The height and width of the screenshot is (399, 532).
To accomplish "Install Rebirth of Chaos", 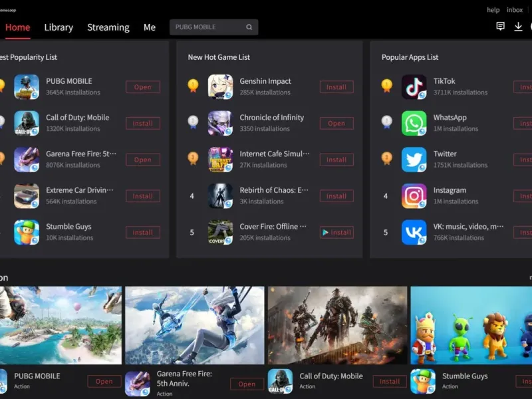I will pos(336,196).
